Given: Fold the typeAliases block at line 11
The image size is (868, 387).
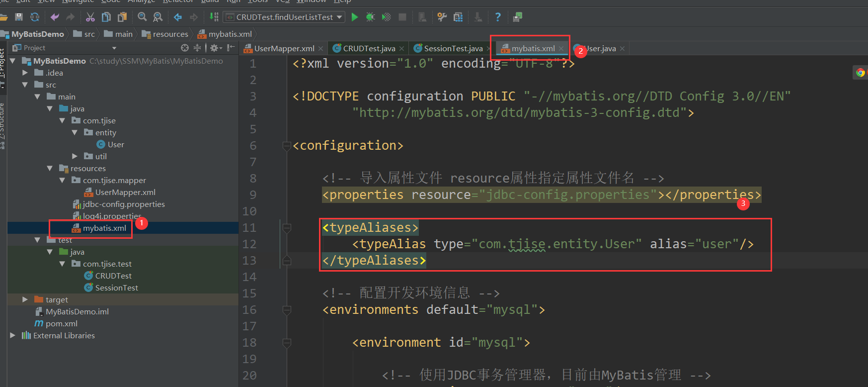Looking at the screenshot, I should click(287, 228).
